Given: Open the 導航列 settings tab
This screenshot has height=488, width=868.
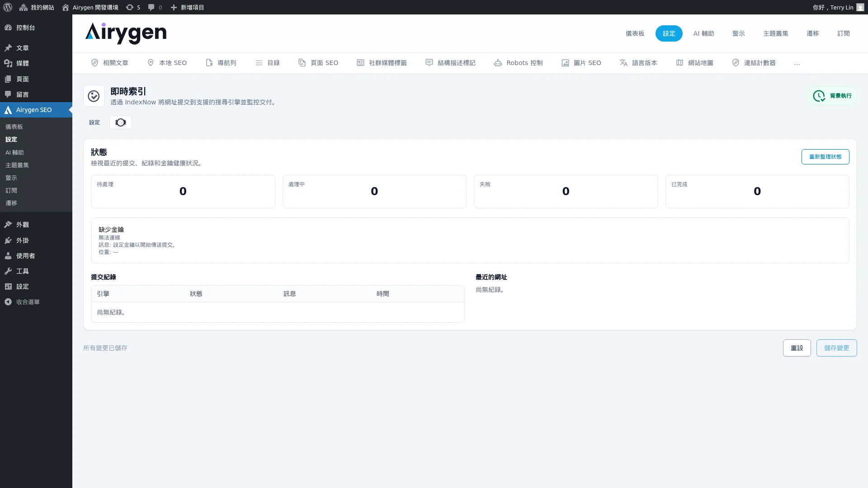Looking at the screenshot, I should [x=221, y=63].
